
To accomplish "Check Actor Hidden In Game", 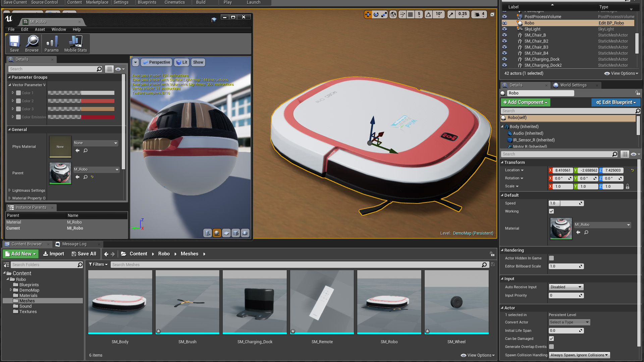I will tap(551, 258).
